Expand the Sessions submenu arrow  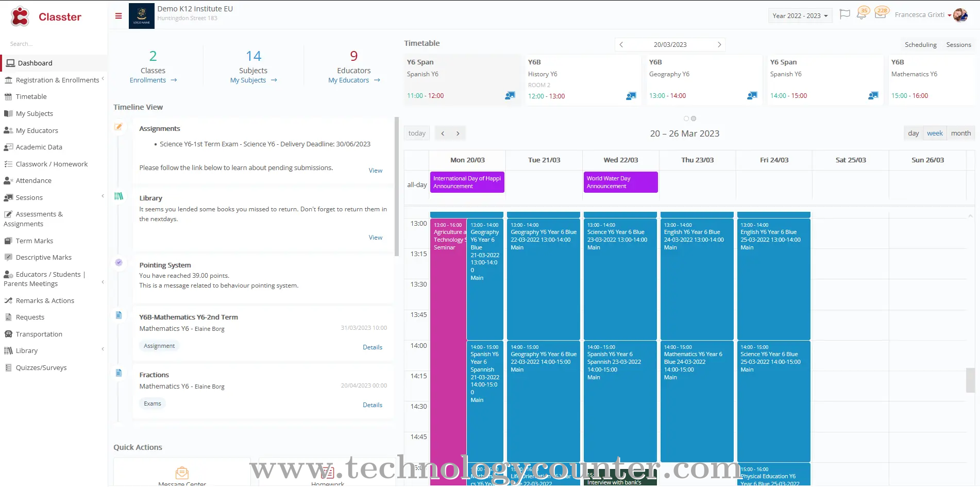click(103, 196)
